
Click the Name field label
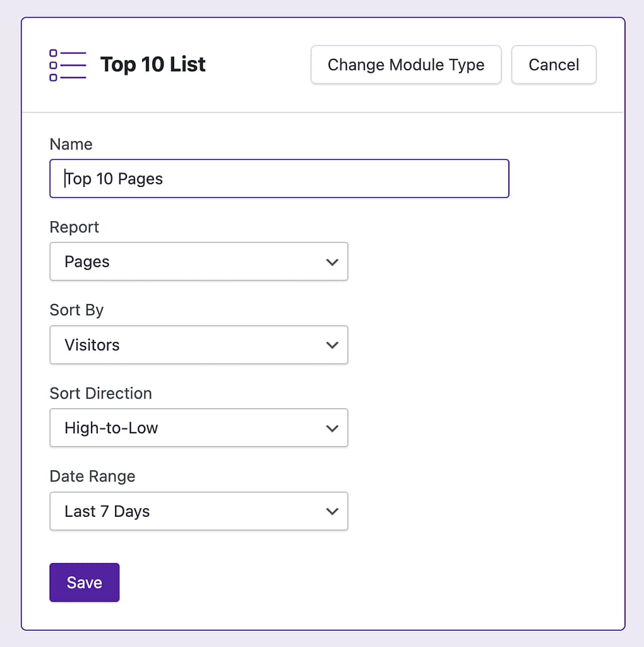71,144
